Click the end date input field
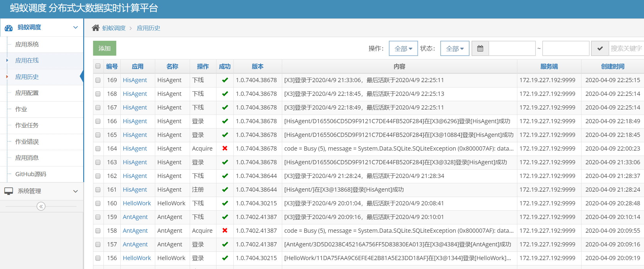The image size is (644, 269). coord(566,48)
